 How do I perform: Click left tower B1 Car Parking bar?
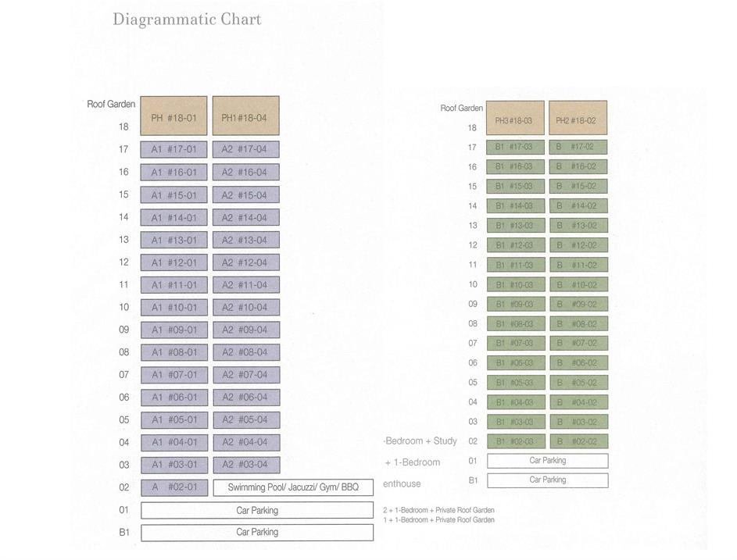(257, 532)
